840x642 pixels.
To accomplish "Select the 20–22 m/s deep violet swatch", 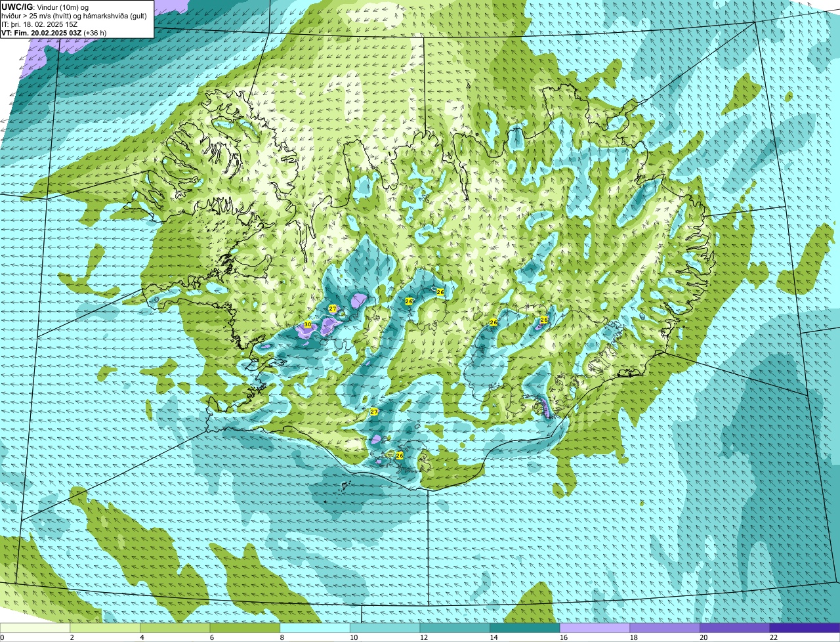I will (735, 628).
